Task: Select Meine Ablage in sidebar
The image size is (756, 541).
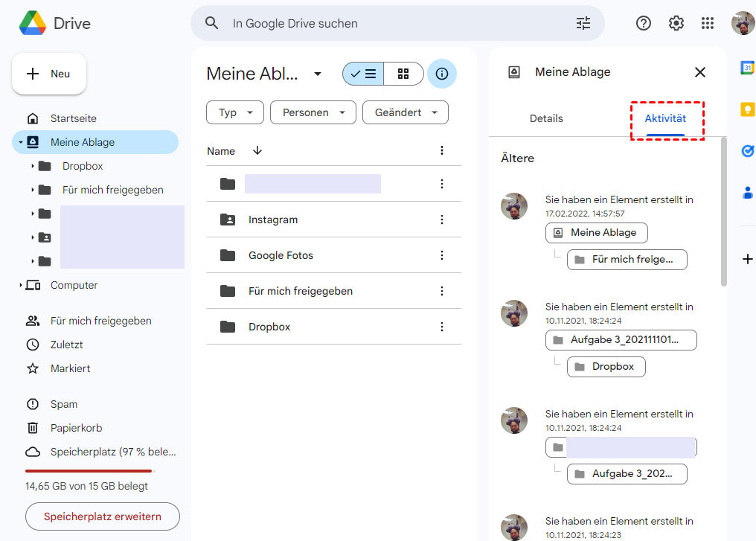Action: click(x=95, y=142)
